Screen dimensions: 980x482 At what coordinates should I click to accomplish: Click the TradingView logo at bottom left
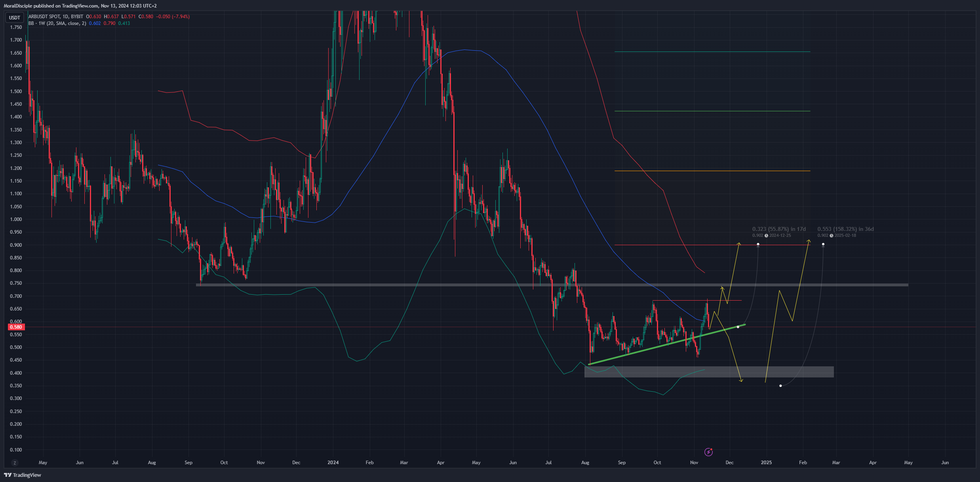tap(23, 475)
